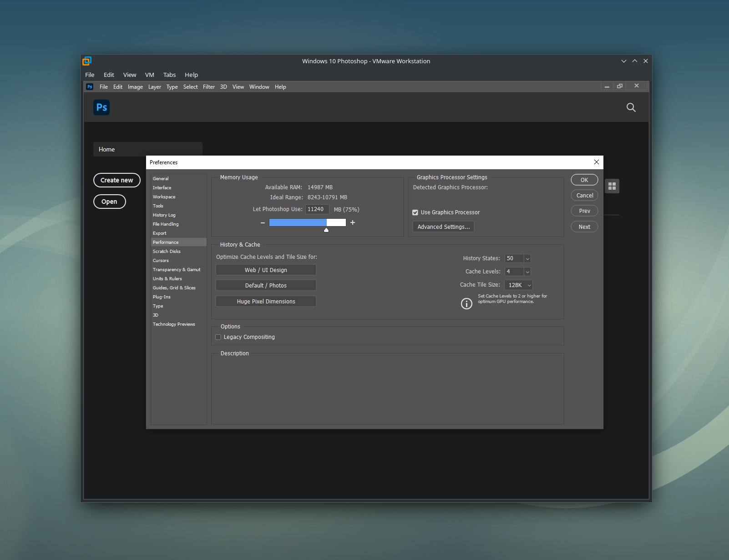This screenshot has height=560, width=729.
Task: Disable Use Graphics Processor checkbox
Action: (x=415, y=212)
